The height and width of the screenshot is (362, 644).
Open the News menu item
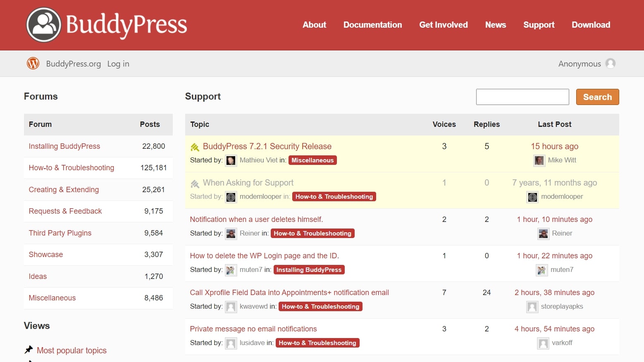coord(496,25)
